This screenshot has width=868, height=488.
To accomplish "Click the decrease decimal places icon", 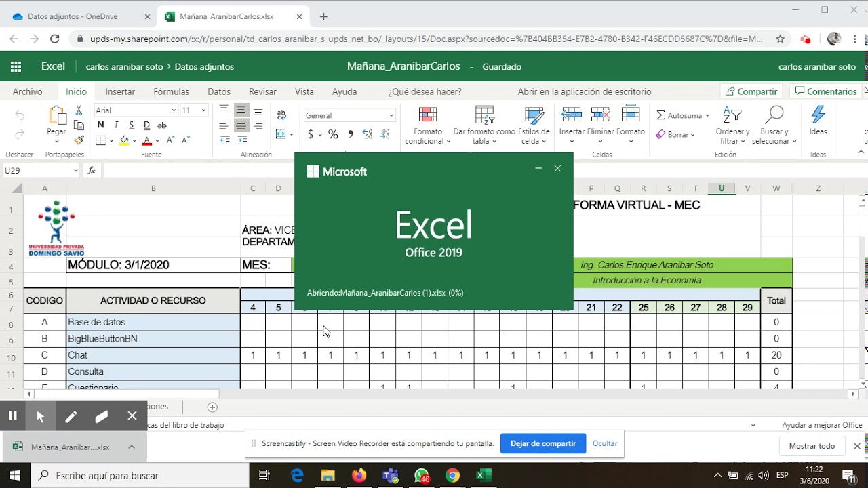I will click(x=384, y=134).
